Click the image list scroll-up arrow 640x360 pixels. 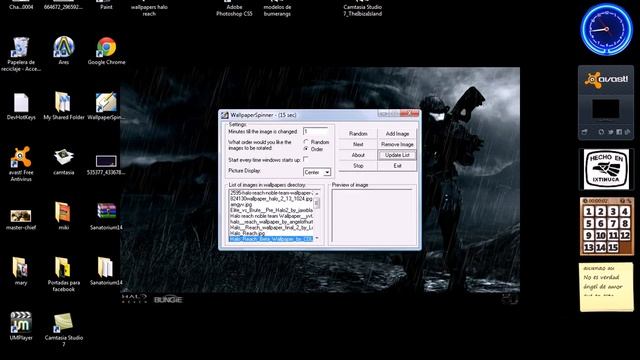317,193
